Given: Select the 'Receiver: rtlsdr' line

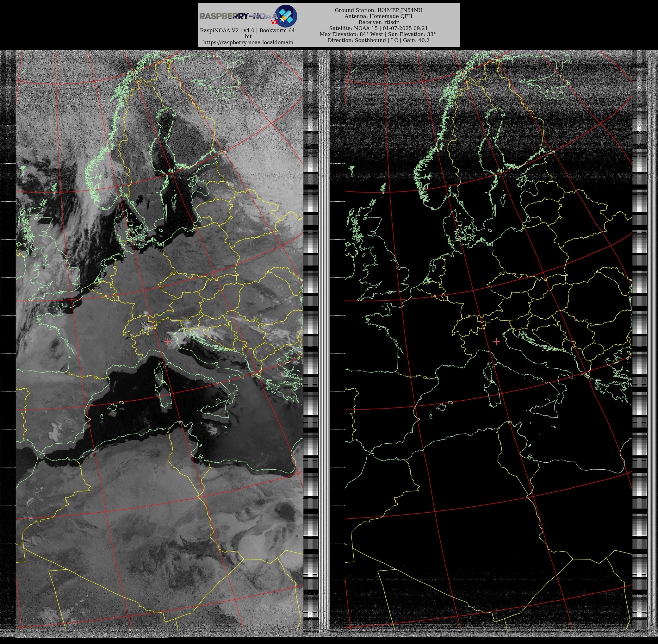Looking at the screenshot, I should pos(378,22).
